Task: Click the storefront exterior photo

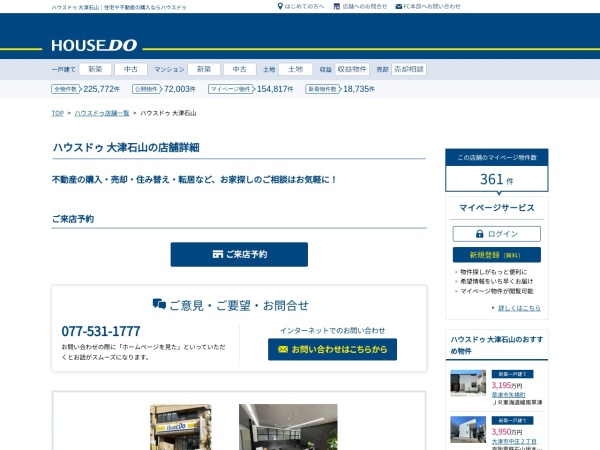Action: pos(181,427)
